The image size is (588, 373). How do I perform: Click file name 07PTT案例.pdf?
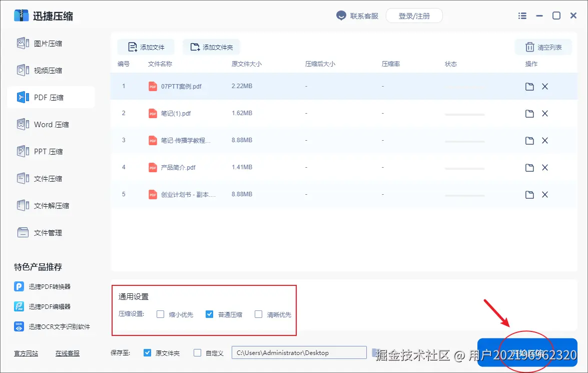point(181,86)
